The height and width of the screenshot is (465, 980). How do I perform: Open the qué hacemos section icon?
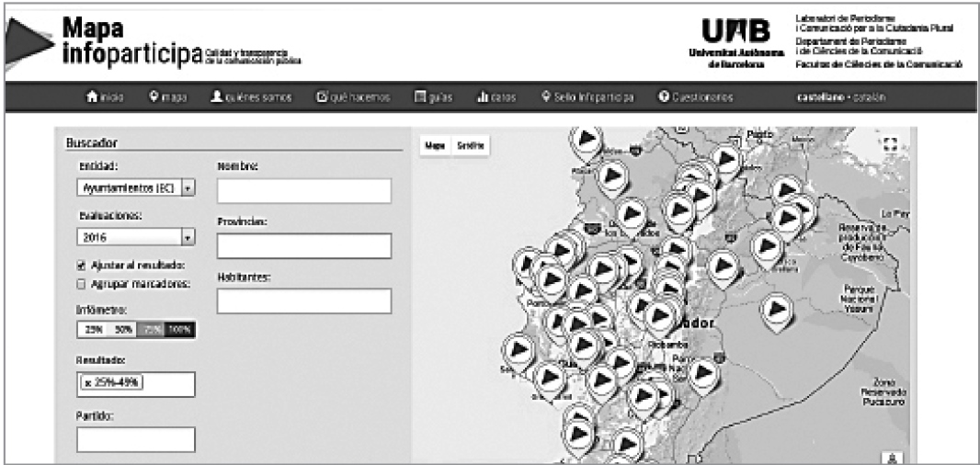pyautogui.click(x=323, y=96)
